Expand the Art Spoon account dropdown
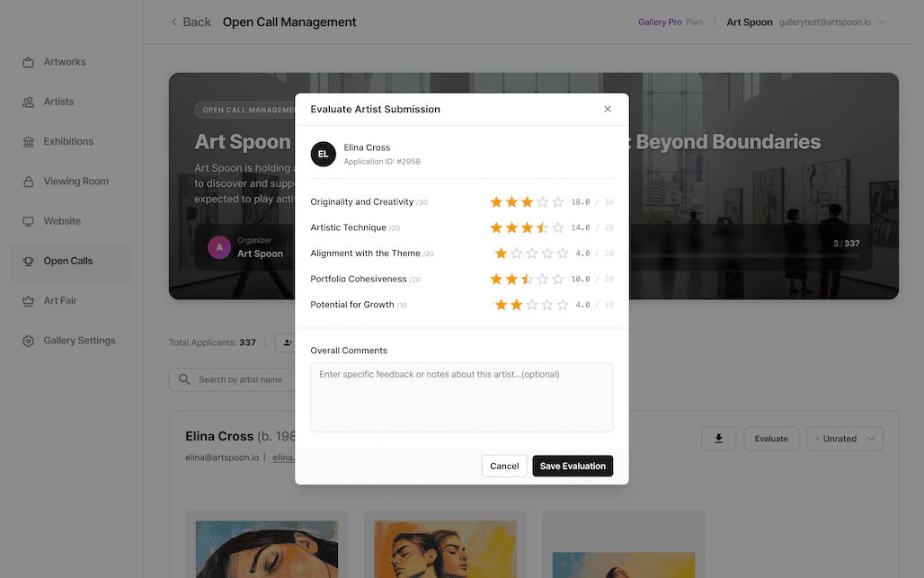 [x=882, y=22]
